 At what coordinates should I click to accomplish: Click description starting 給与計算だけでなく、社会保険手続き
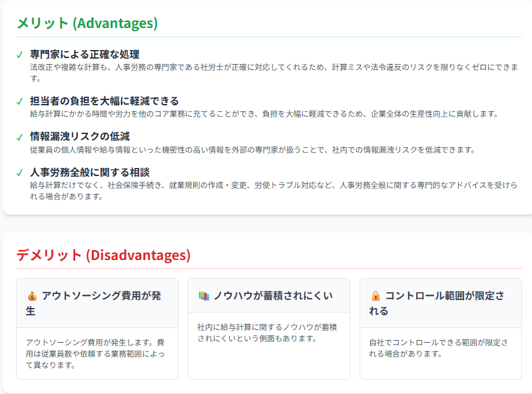click(274, 191)
